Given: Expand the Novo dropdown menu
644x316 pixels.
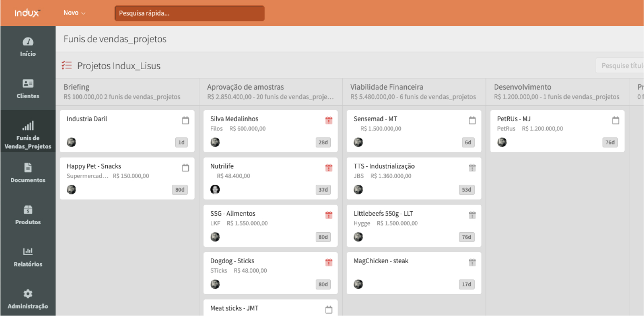Looking at the screenshot, I should (x=74, y=13).
